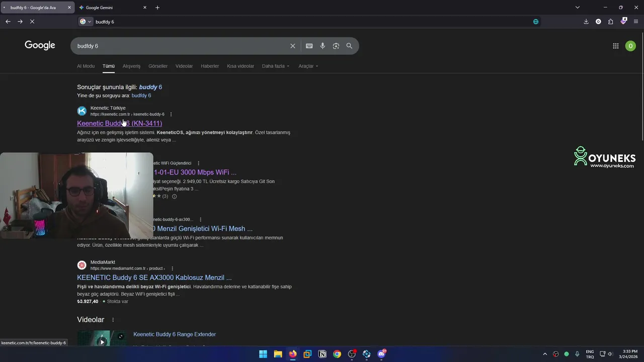Switch to Görseller search tab
The width and height of the screenshot is (644, 362).
coord(158,66)
